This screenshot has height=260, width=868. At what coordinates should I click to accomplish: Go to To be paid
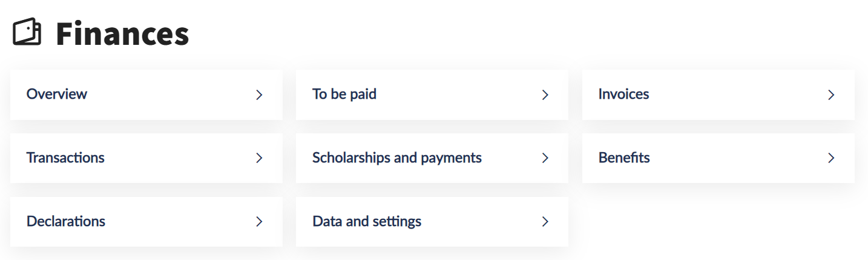344,94
